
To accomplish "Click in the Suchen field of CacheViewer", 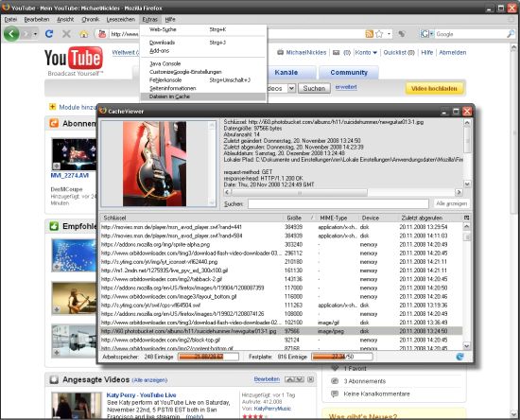I will [x=338, y=203].
